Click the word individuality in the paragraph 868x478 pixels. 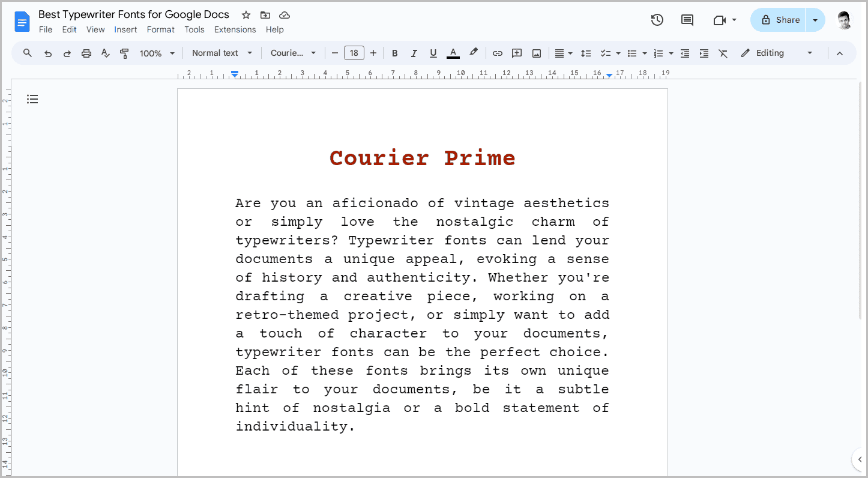[x=291, y=426]
